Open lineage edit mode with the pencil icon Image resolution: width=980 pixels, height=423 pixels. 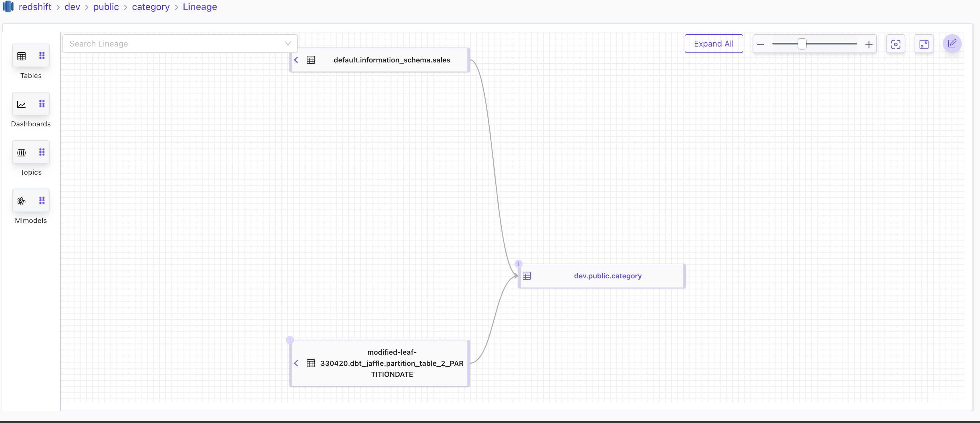(x=952, y=44)
